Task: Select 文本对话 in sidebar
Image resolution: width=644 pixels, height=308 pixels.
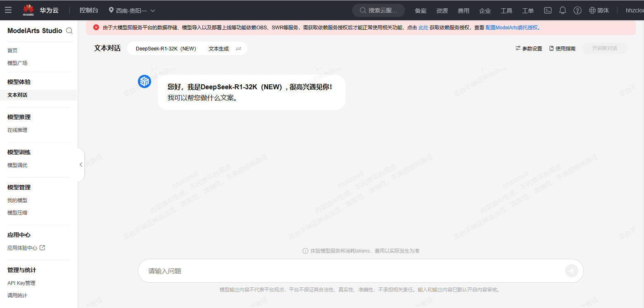Action: [38, 95]
